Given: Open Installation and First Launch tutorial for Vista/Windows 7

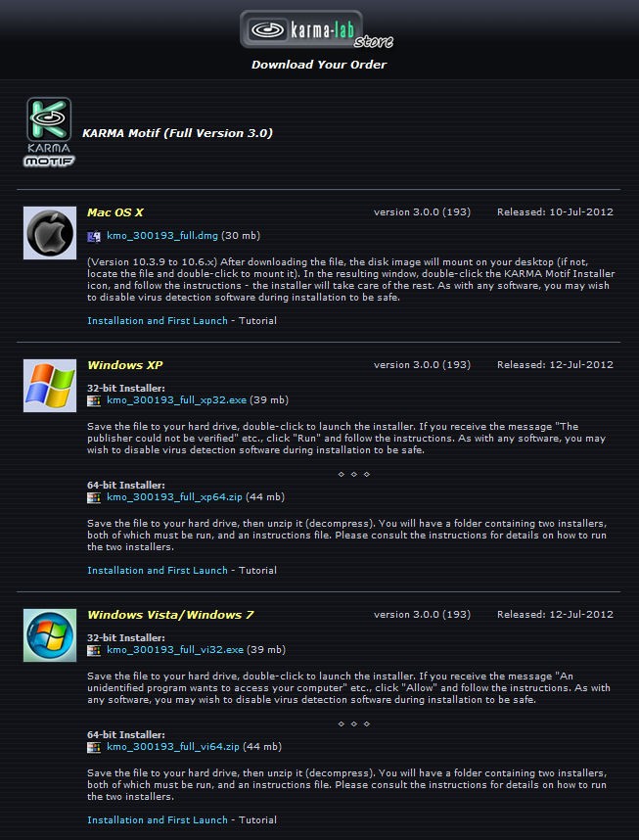Looking at the screenshot, I should click(x=158, y=820).
